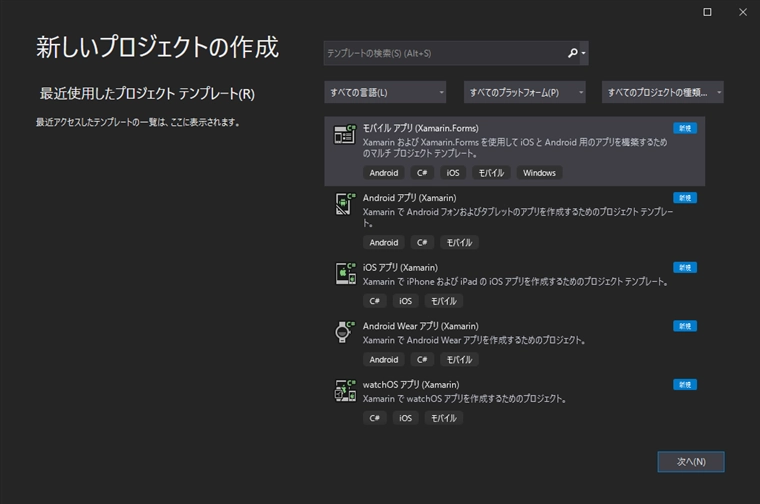
Task: Click iOS tag under Xamarin.Forms template
Action: click(453, 173)
